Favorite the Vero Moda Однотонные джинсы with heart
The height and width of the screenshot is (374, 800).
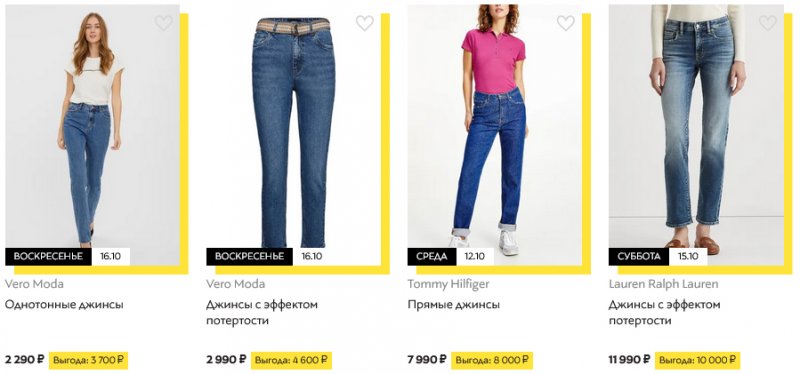(163, 23)
